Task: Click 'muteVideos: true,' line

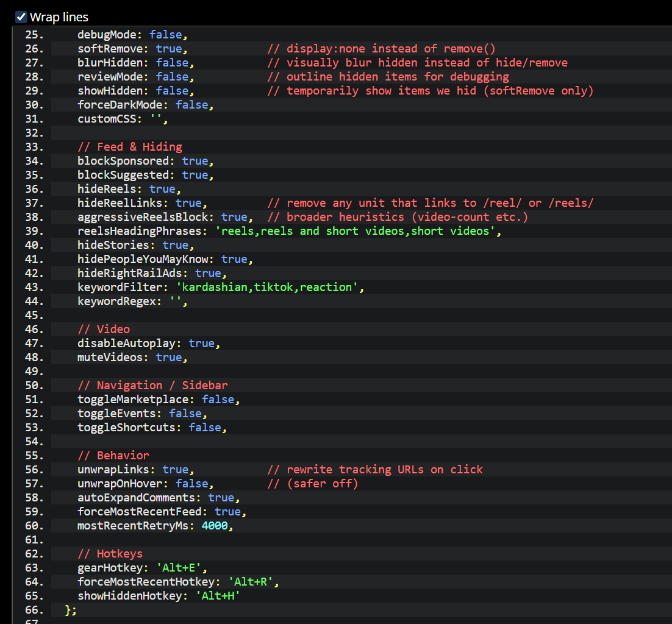Action: [x=132, y=358]
